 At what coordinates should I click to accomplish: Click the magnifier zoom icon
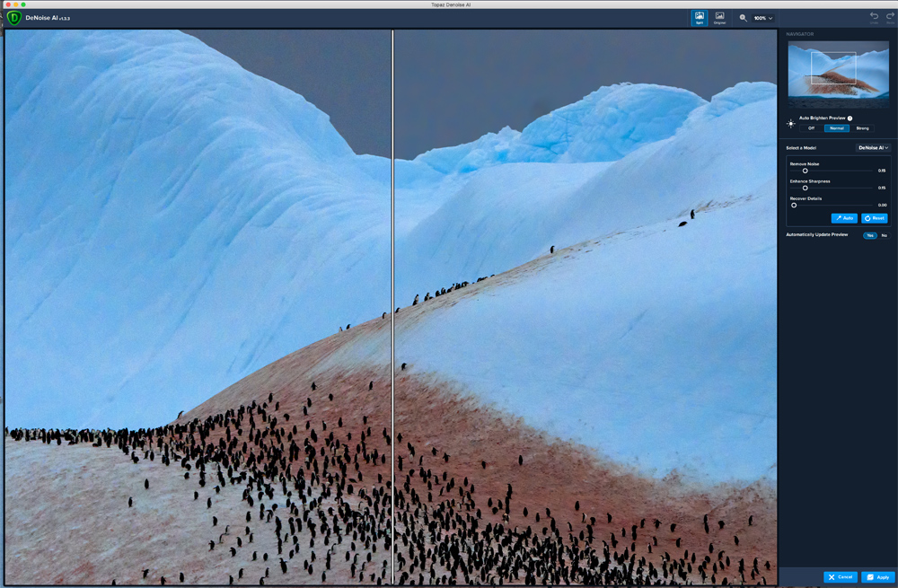tap(743, 18)
